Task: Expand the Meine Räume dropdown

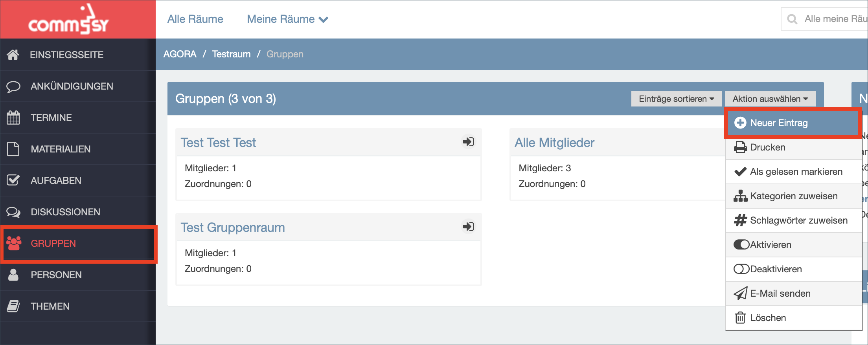Action: 287,19
